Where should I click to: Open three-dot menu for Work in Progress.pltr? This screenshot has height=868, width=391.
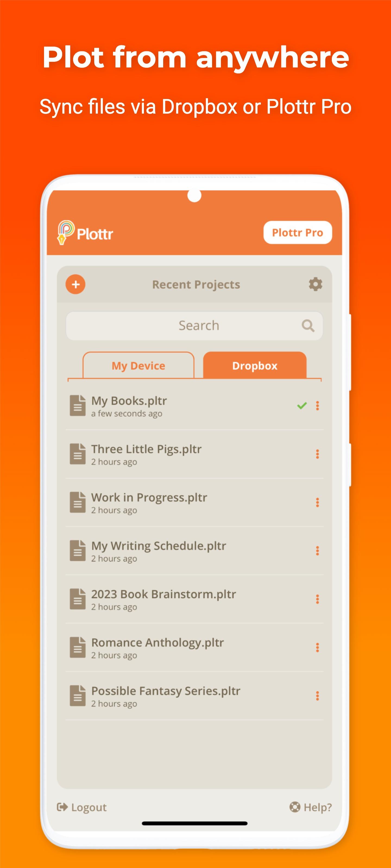coord(317,502)
